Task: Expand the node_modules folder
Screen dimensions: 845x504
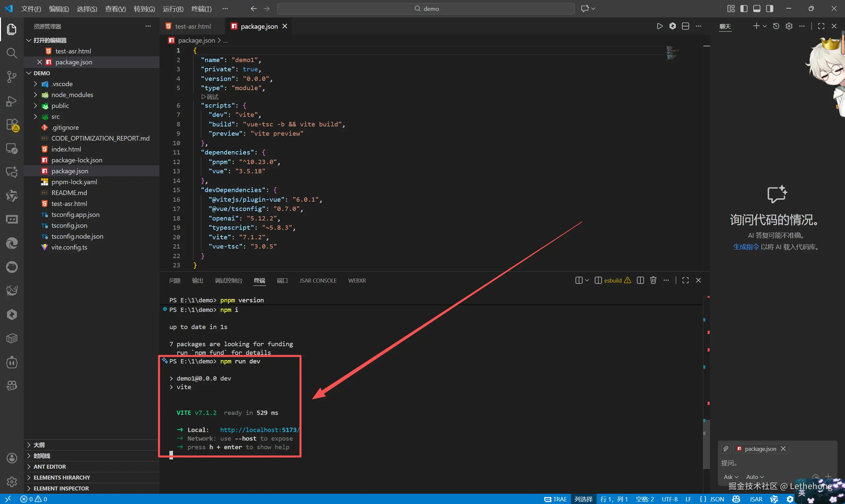Action: click(72, 95)
